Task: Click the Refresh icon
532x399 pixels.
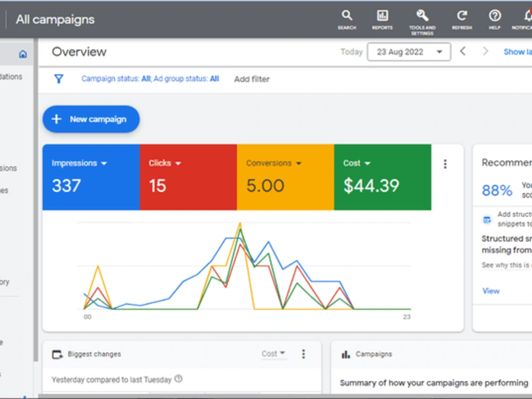Action: click(462, 20)
